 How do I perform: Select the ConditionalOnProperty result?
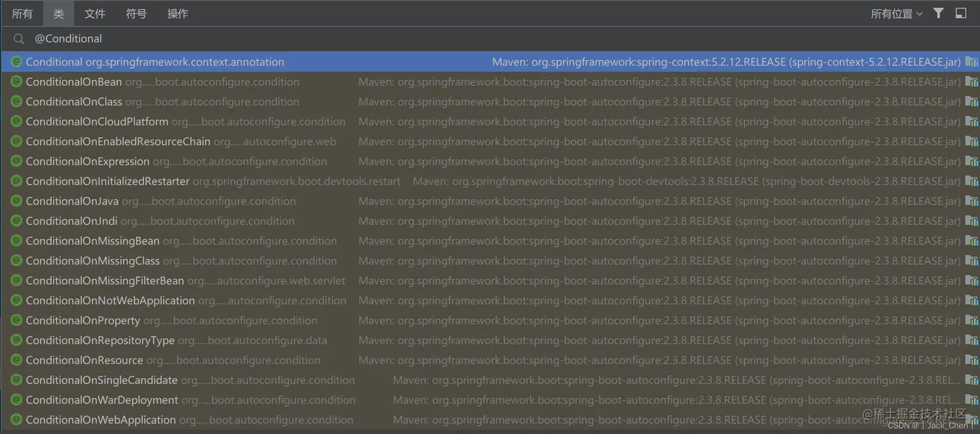coord(490,320)
